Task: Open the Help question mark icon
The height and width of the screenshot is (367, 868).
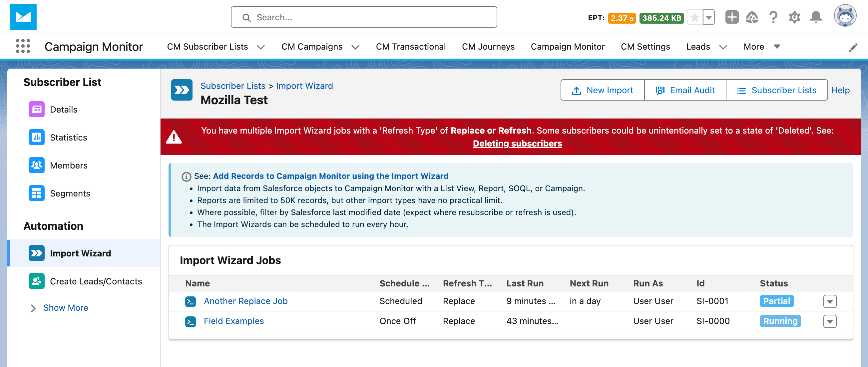Action: [x=773, y=17]
